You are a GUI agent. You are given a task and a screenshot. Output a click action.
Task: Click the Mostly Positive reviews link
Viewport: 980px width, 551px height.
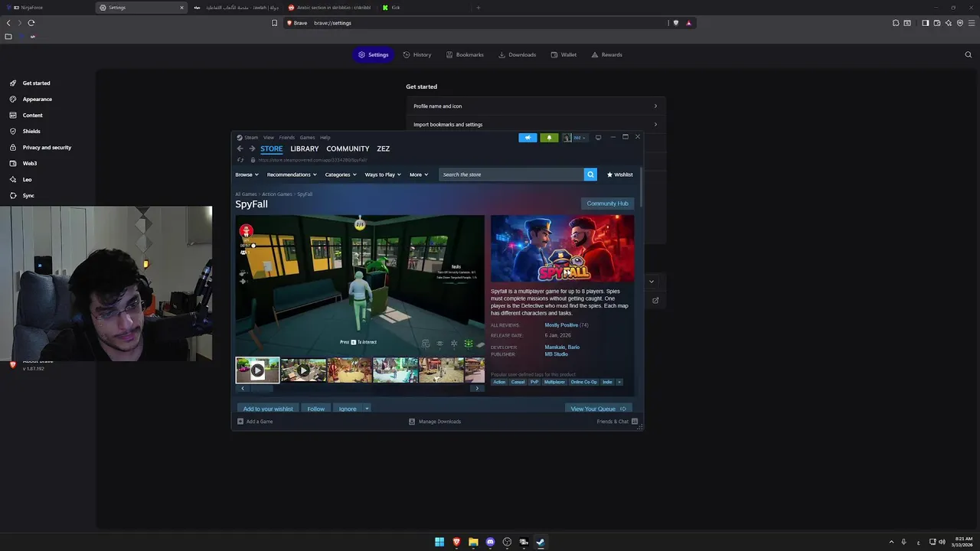coord(561,325)
